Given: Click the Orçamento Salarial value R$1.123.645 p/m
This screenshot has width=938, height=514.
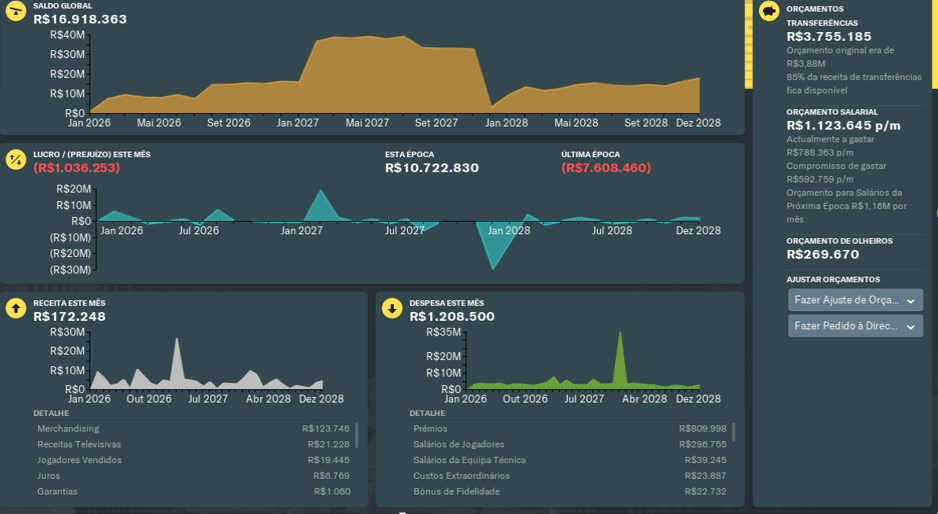Looking at the screenshot, I should click(x=843, y=126).
